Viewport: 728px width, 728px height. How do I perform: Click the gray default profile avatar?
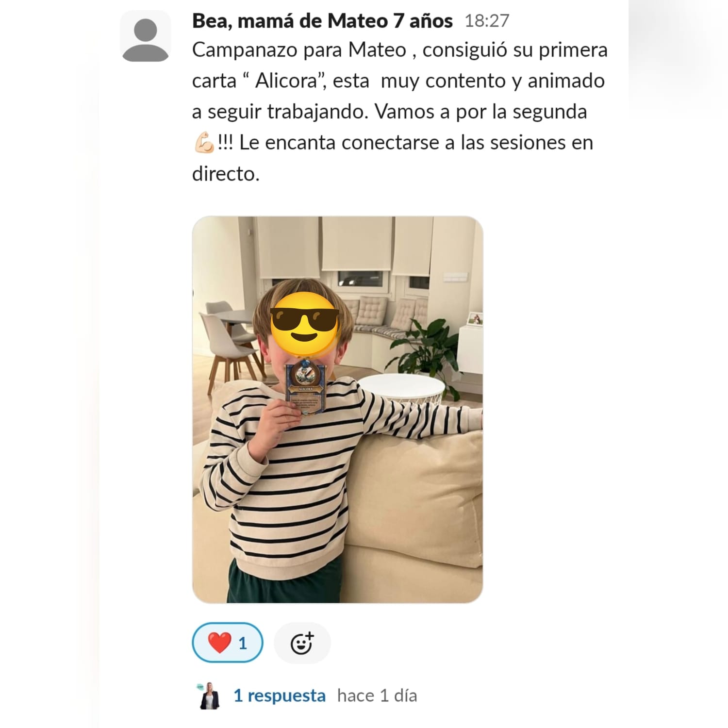(145, 37)
